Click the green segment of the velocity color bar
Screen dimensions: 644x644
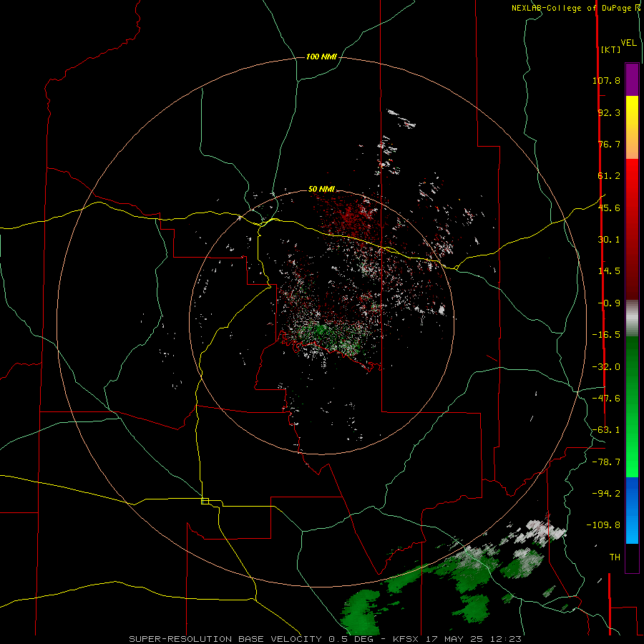[632, 406]
